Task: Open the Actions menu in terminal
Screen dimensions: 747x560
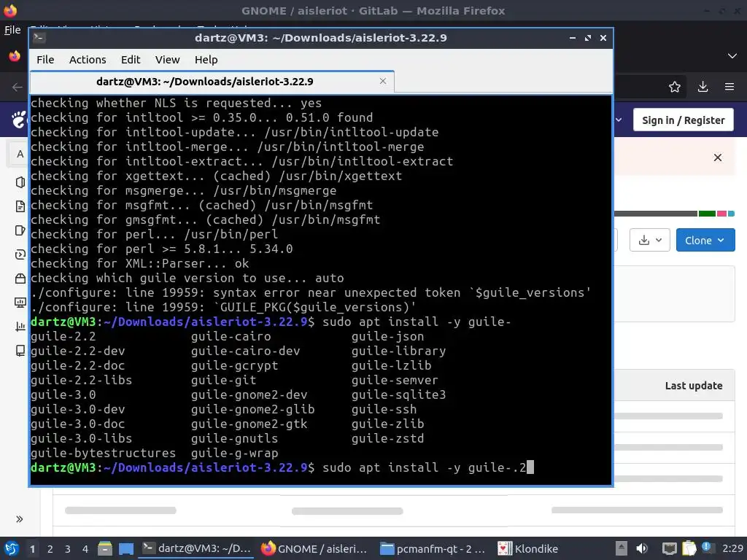Action: coord(88,60)
